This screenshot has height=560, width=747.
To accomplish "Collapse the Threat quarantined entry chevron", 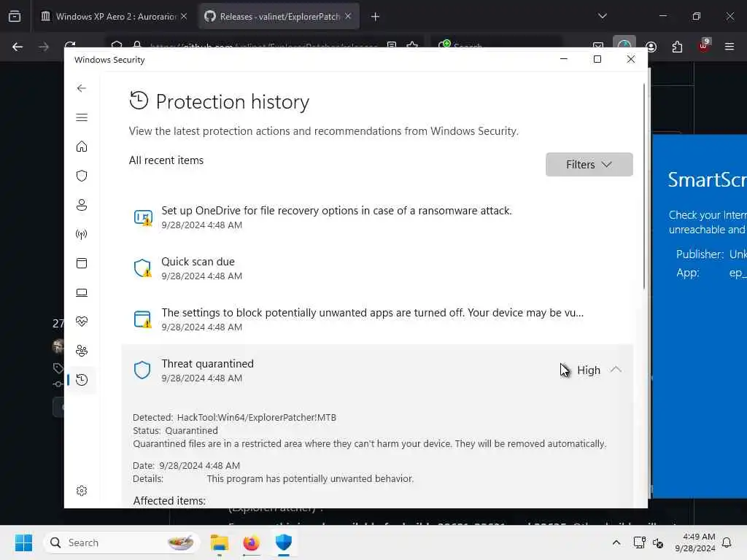I will coord(616,370).
